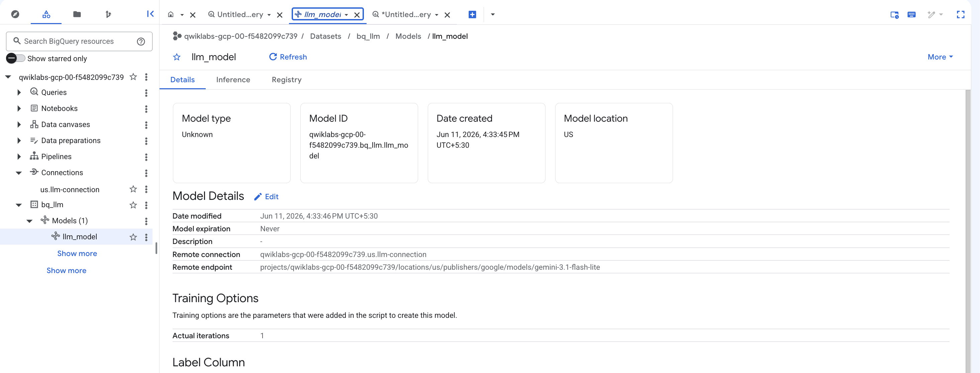Open the folder icon in left toolbar
Viewport: 980px width, 373px height.
(77, 14)
